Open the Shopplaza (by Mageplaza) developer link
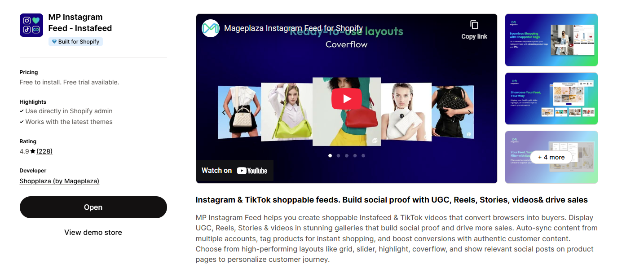 59,181
